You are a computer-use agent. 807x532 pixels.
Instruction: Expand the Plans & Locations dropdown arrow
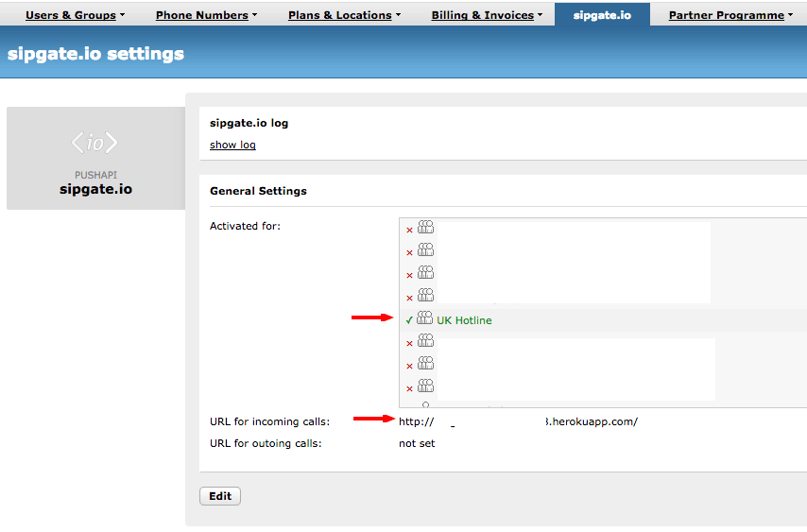399,15
